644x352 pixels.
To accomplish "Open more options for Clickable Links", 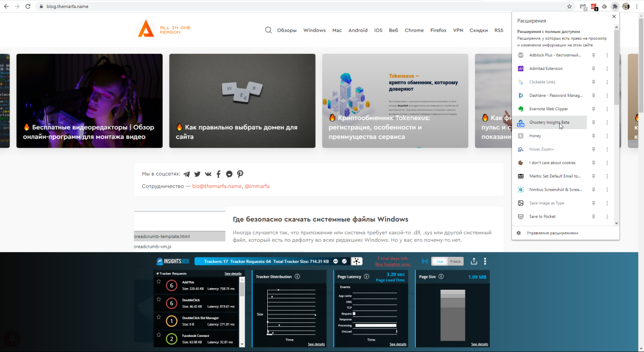I will pos(607,82).
